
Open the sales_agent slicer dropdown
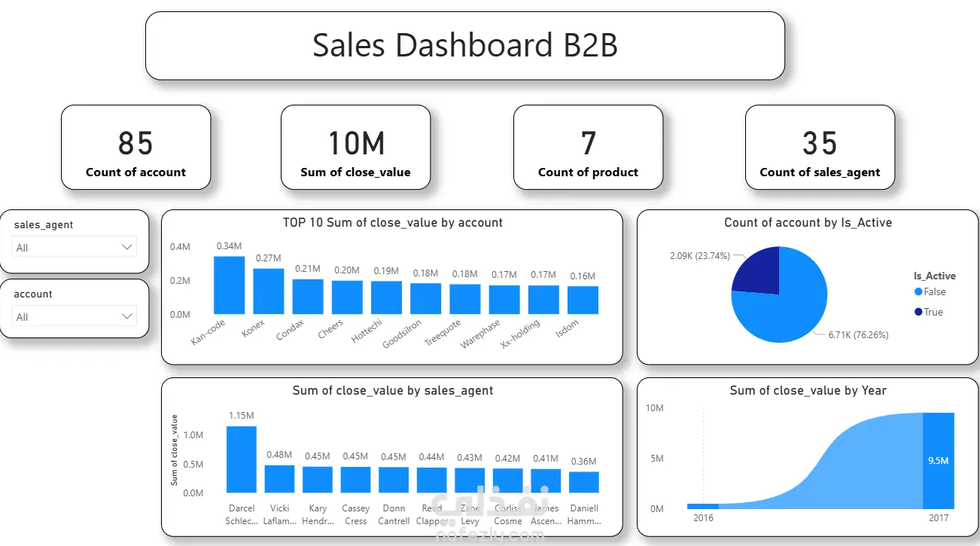pyautogui.click(x=75, y=247)
